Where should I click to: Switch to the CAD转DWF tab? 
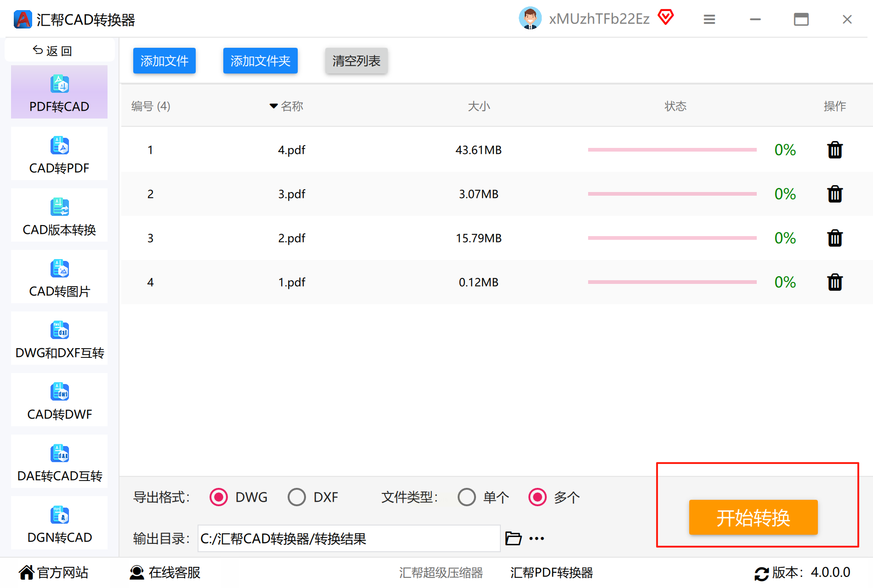59,401
